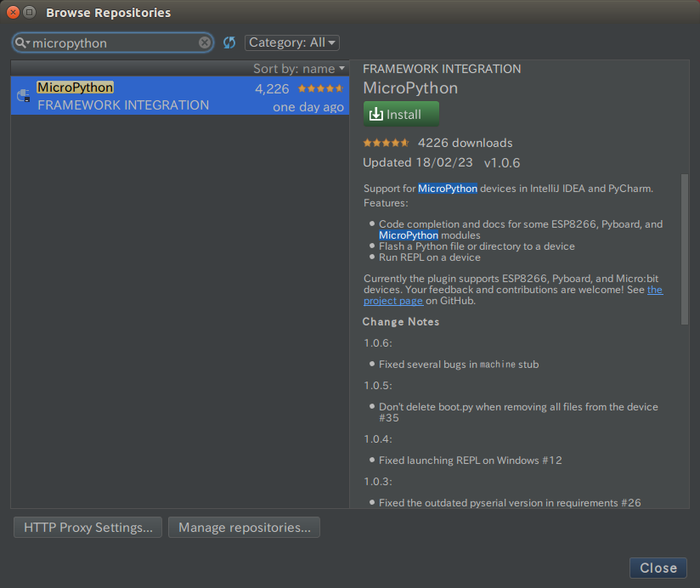Click the Change Notes heading
Image resolution: width=700 pixels, height=588 pixels.
click(x=401, y=321)
